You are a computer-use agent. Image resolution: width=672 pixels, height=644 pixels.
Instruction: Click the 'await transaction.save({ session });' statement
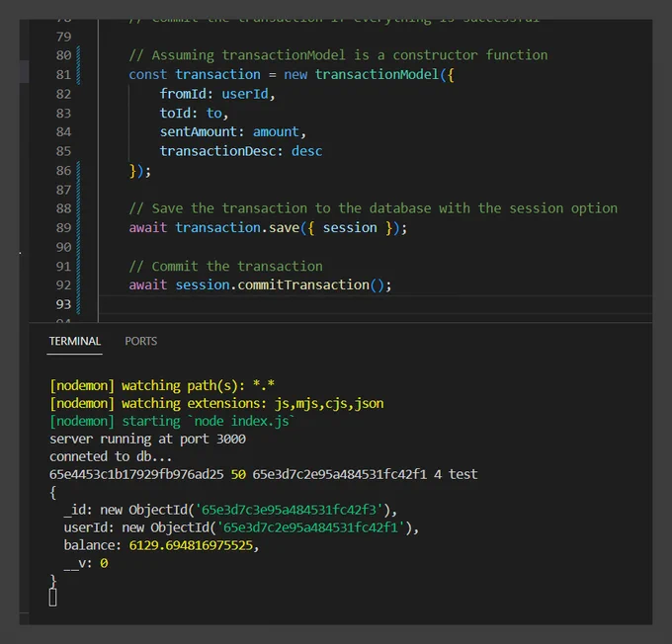268,227
